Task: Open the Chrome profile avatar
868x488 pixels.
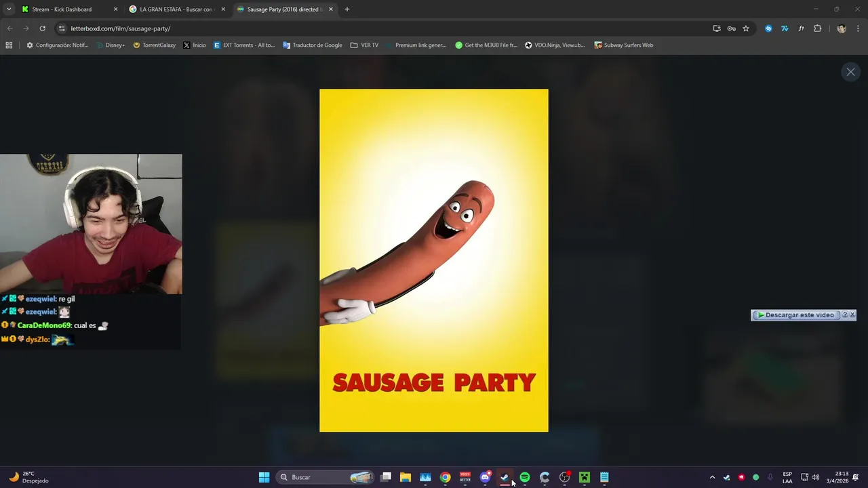Action: [842, 28]
